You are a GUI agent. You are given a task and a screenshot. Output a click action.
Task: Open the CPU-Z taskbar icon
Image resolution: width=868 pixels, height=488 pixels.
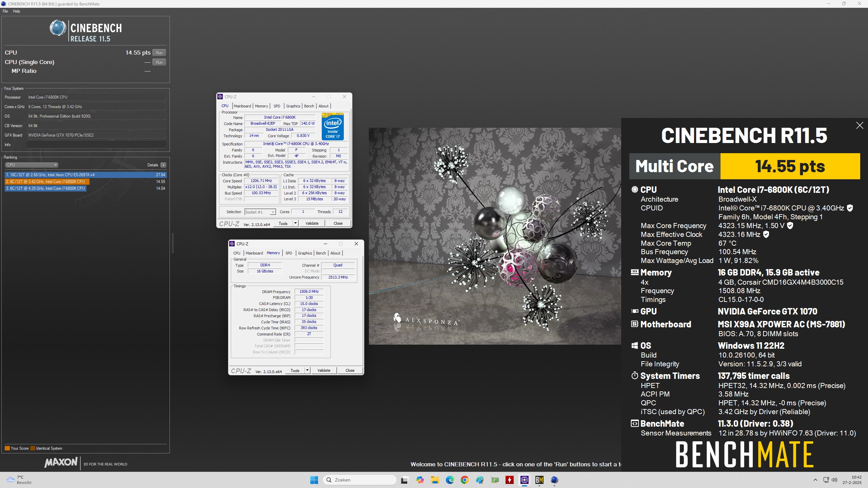click(525, 480)
